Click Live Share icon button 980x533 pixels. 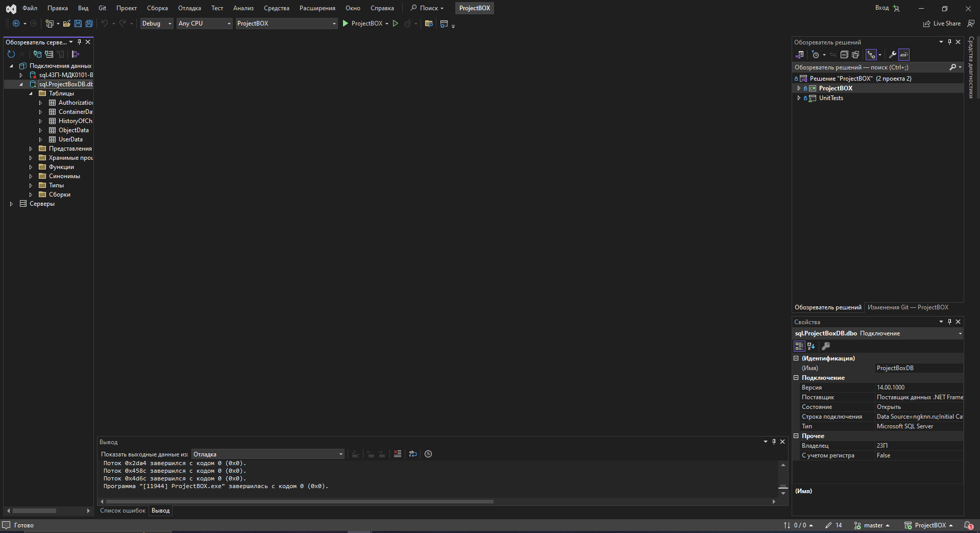(942, 23)
